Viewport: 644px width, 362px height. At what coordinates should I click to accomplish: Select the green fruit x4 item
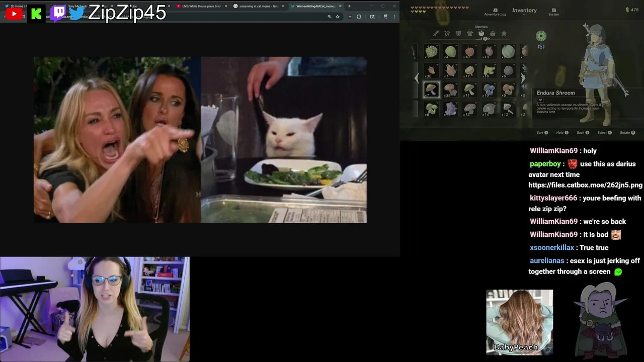450,51
